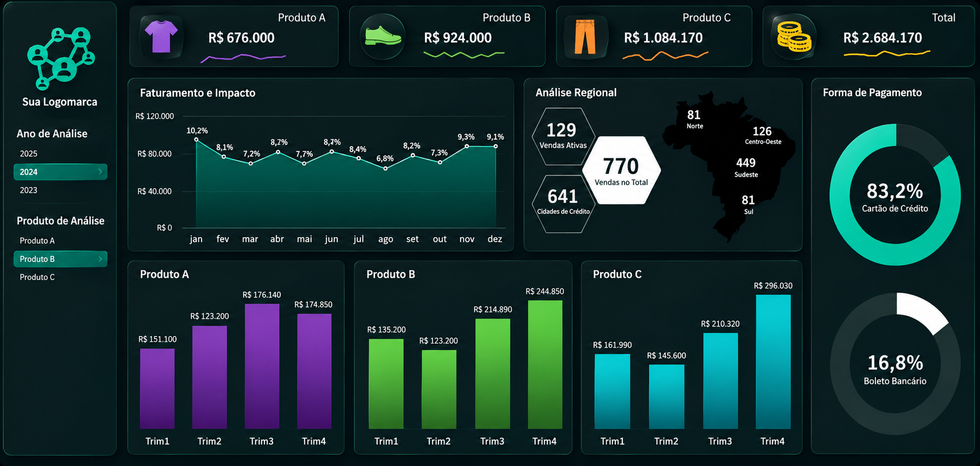Select Produto A in Produto de Análise
Viewport: 980px width, 466px height.
click(x=37, y=241)
